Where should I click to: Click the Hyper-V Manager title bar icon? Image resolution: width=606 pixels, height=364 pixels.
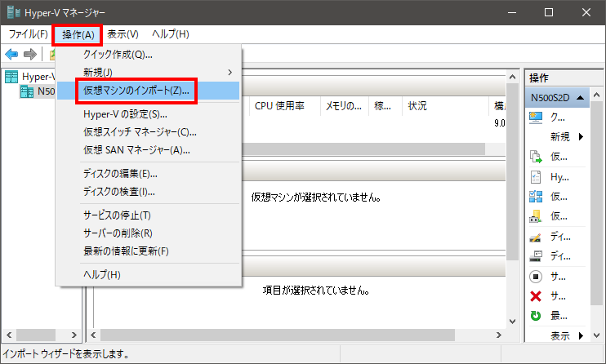pos(14,12)
